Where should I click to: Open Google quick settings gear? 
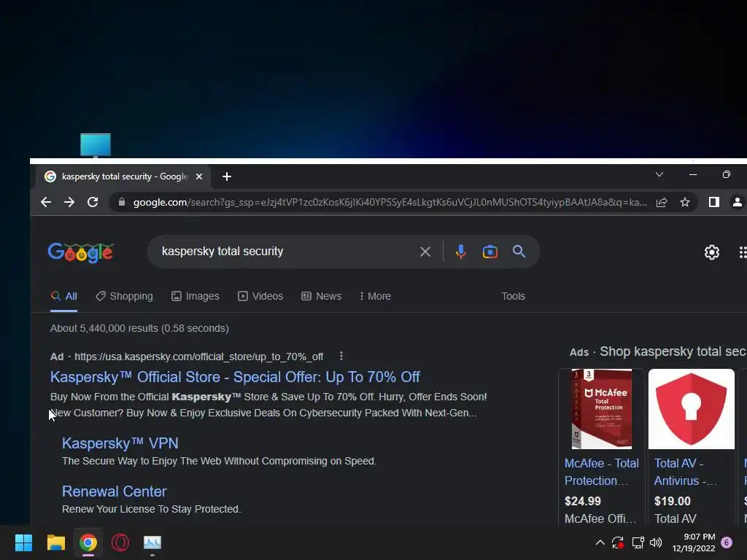[712, 252]
